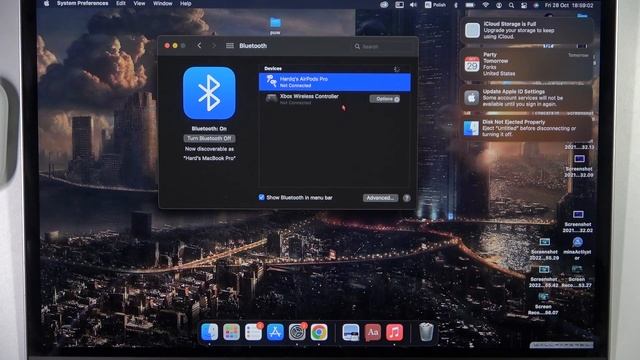
Task: Select Xbox Wireless Controller device row
Action: coord(335,99)
